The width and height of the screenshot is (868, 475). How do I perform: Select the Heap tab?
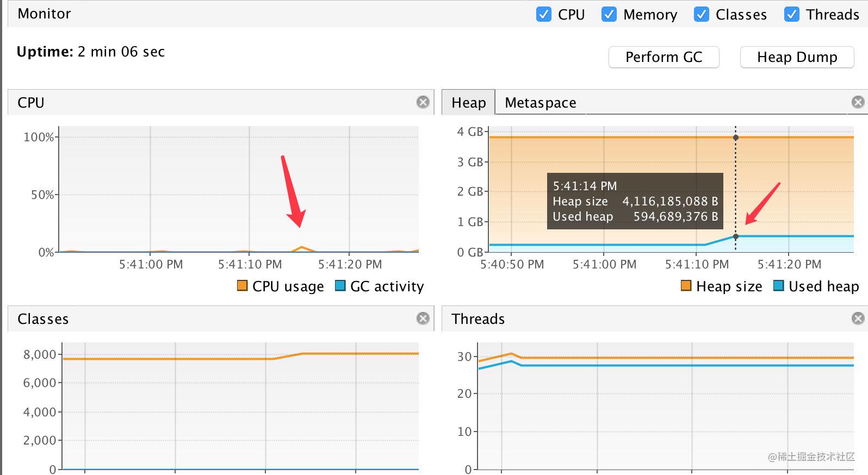tap(468, 103)
